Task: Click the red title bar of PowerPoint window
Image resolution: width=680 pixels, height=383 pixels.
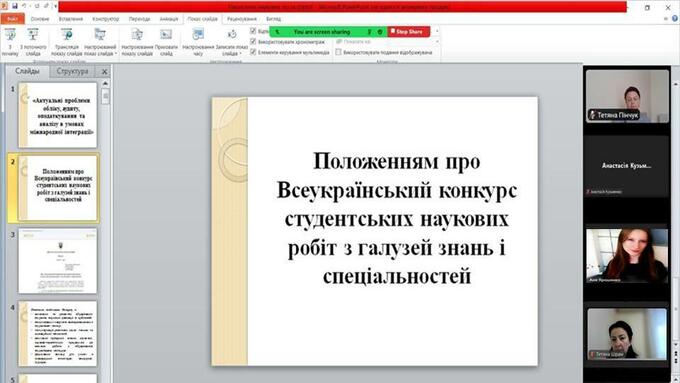Action: pos(343,7)
